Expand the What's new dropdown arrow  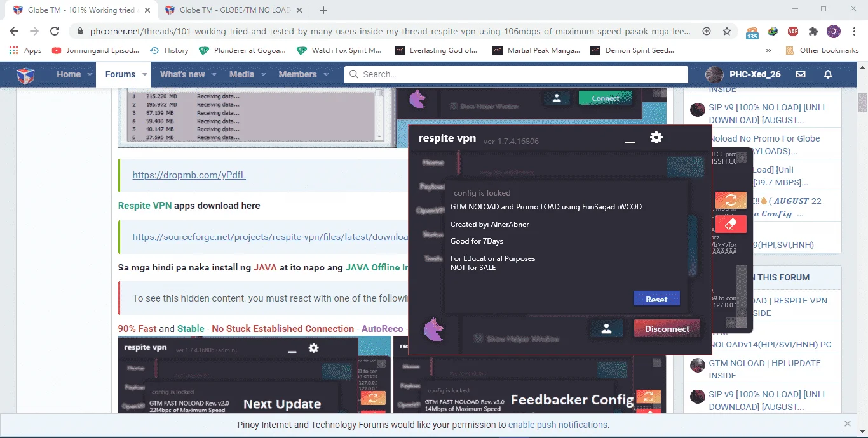click(214, 75)
